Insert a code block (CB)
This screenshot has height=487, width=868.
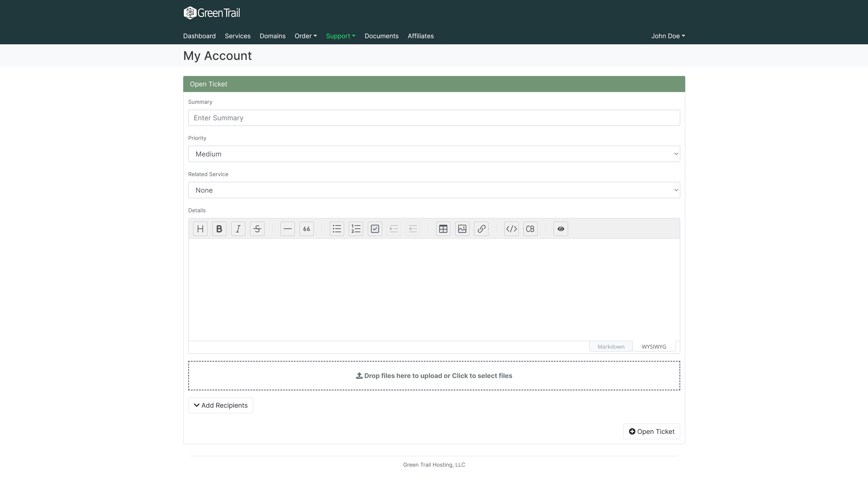click(x=530, y=229)
